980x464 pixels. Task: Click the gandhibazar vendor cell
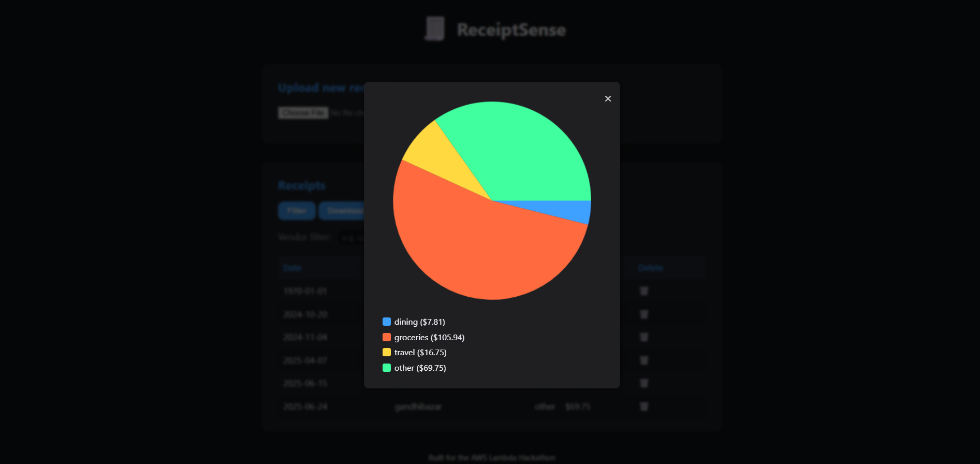pos(418,407)
